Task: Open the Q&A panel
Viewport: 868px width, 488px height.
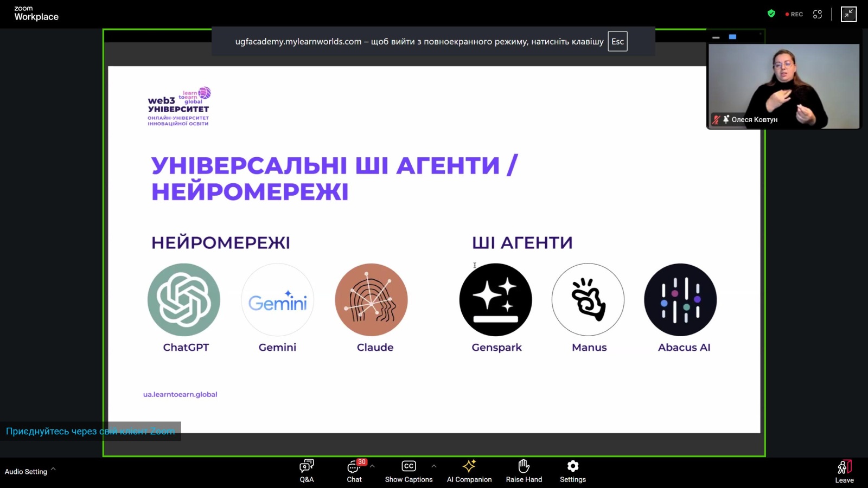Action: (x=307, y=471)
